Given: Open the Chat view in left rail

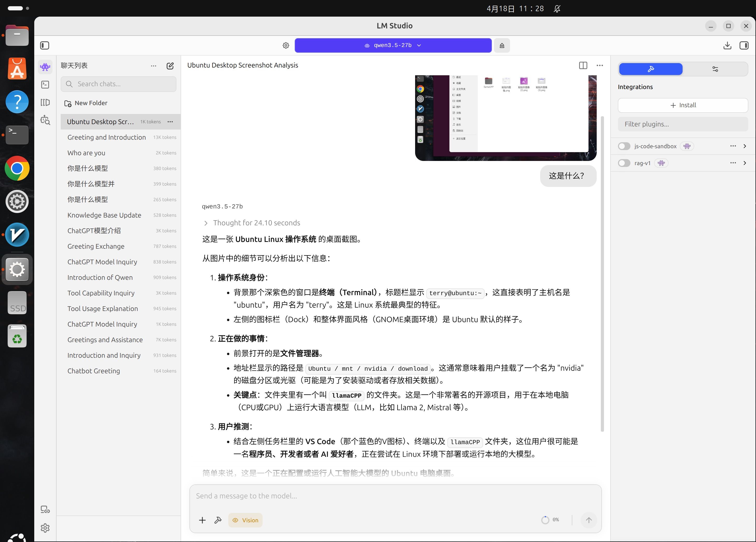Looking at the screenshot, I should point(45,67).
